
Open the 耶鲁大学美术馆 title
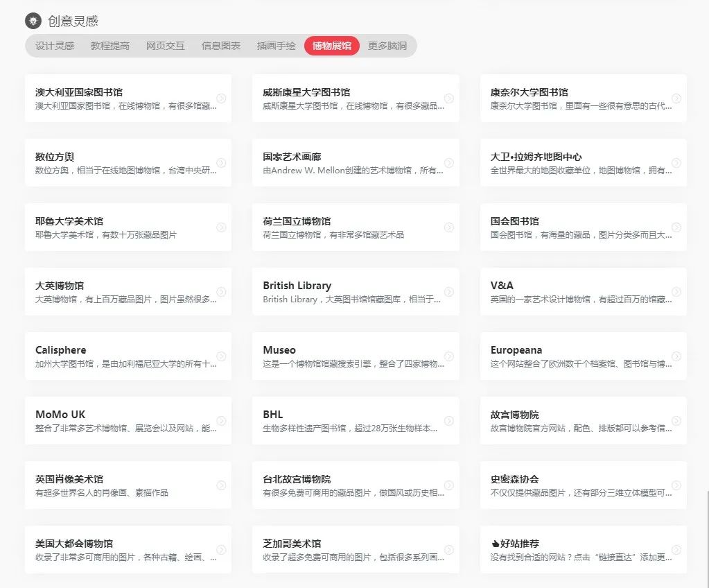coord(69,221)
